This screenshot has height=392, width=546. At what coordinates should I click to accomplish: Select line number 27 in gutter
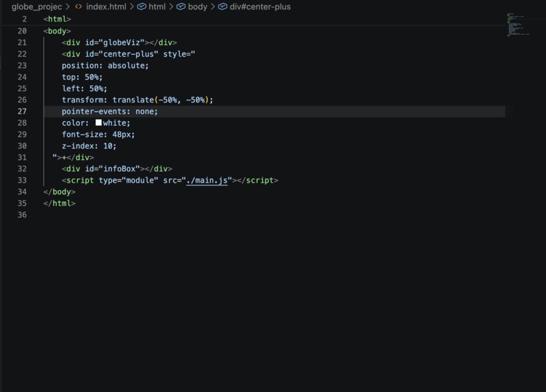[22, 112]
